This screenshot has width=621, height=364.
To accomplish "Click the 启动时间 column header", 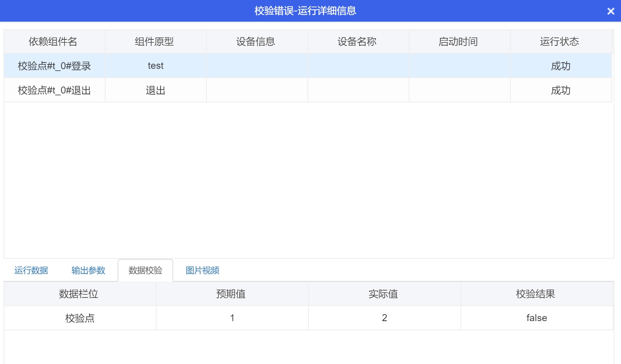I will [x=458, y=42].
